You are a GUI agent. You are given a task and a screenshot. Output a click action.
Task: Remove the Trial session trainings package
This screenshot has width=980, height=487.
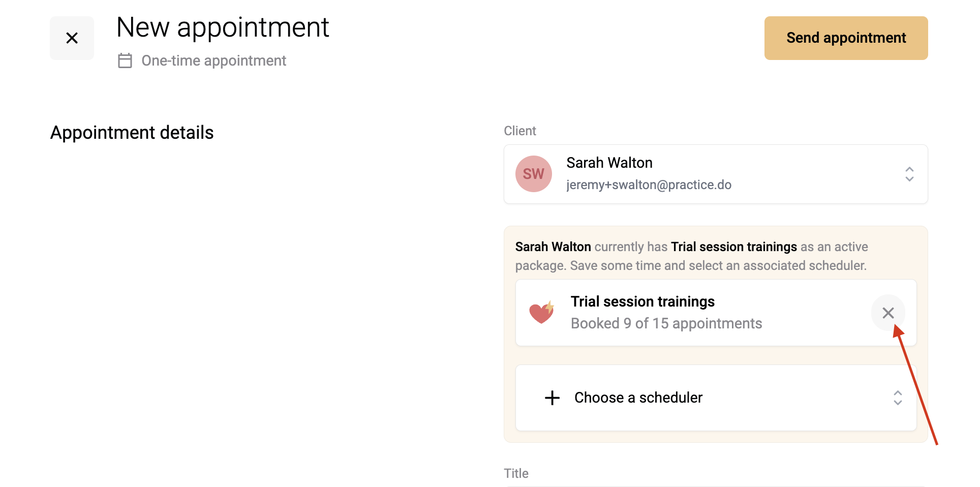click(888, 313)
